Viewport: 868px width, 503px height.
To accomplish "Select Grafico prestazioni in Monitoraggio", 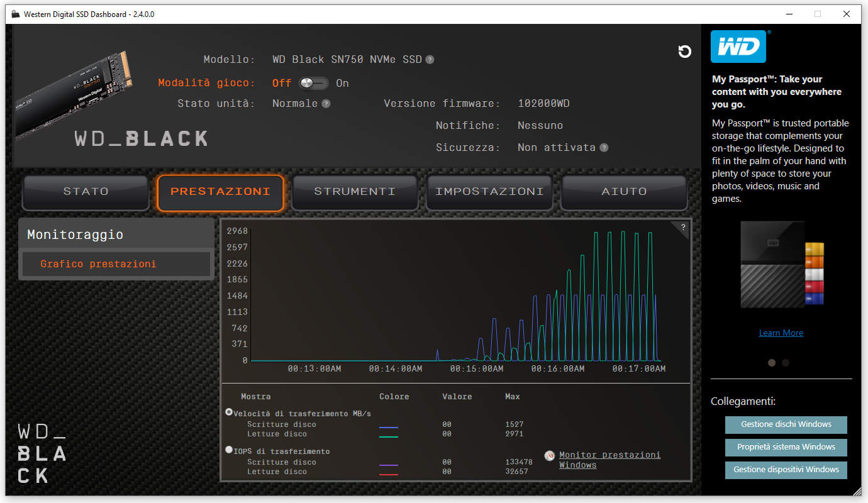I will pyautogui.click(x=116, y=264).
